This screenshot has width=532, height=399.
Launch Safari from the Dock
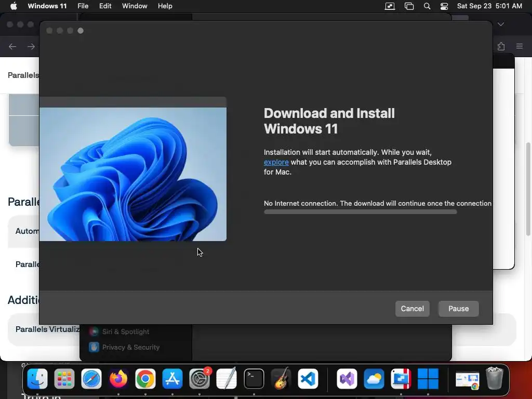(x=91, y=379)
